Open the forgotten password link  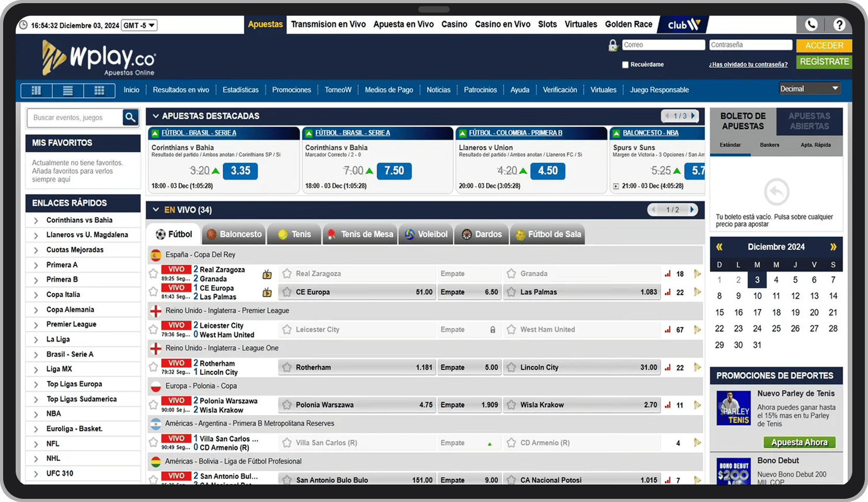(748, 65)
